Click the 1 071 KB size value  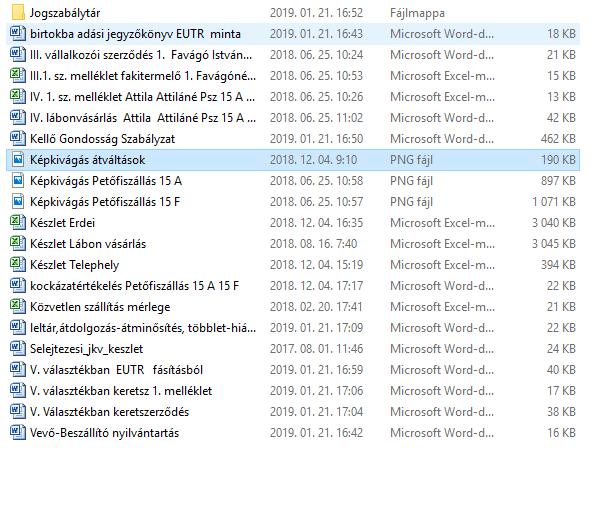pos(554,202)
